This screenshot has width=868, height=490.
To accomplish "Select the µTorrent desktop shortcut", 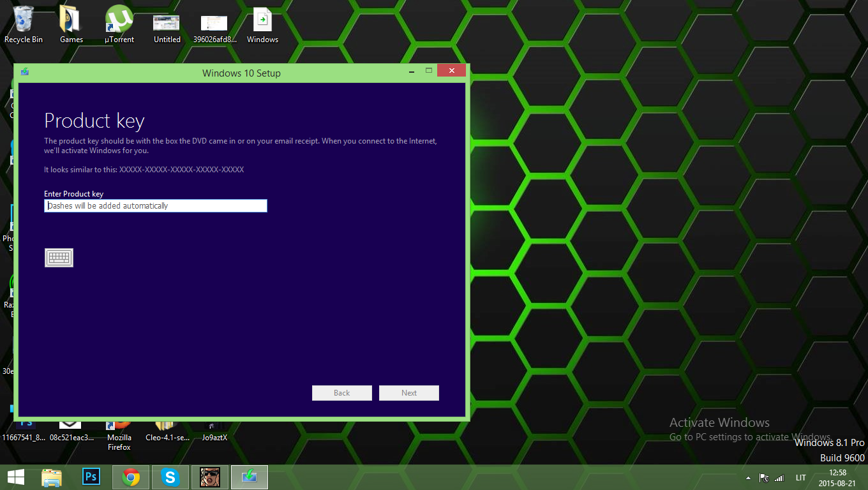I will 119,24.
